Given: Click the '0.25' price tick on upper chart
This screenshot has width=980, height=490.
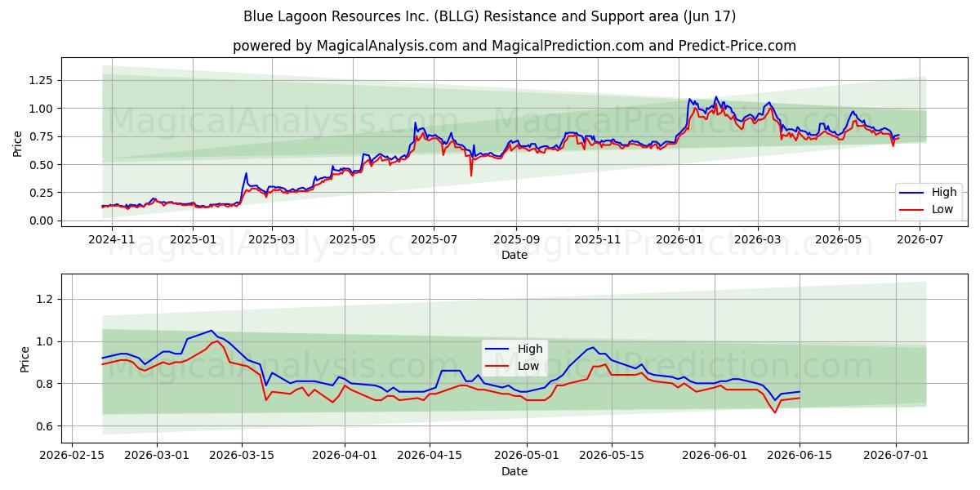Looking at the screenshot, I should [42, 193].
